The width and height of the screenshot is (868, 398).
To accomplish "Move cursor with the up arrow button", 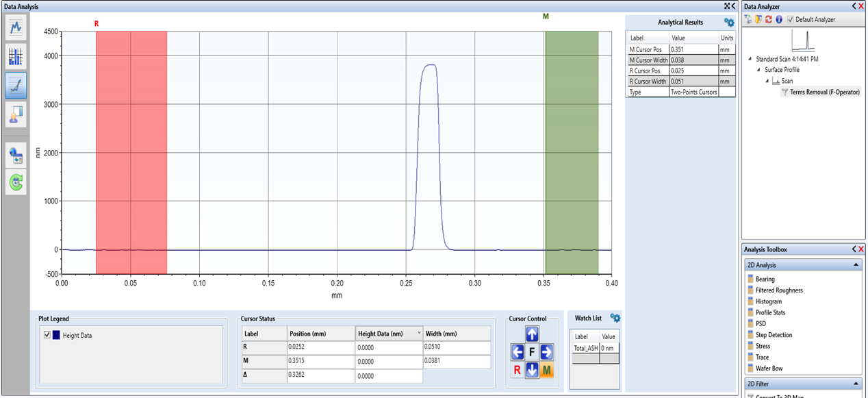I will click(x=532, y=334).
